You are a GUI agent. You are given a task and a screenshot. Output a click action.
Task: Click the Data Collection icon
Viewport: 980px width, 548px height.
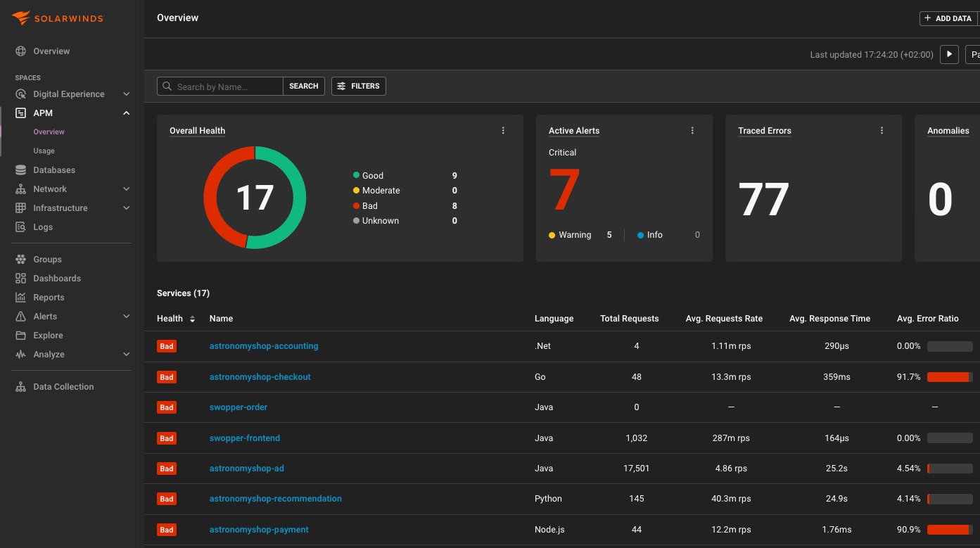point(20,387)
